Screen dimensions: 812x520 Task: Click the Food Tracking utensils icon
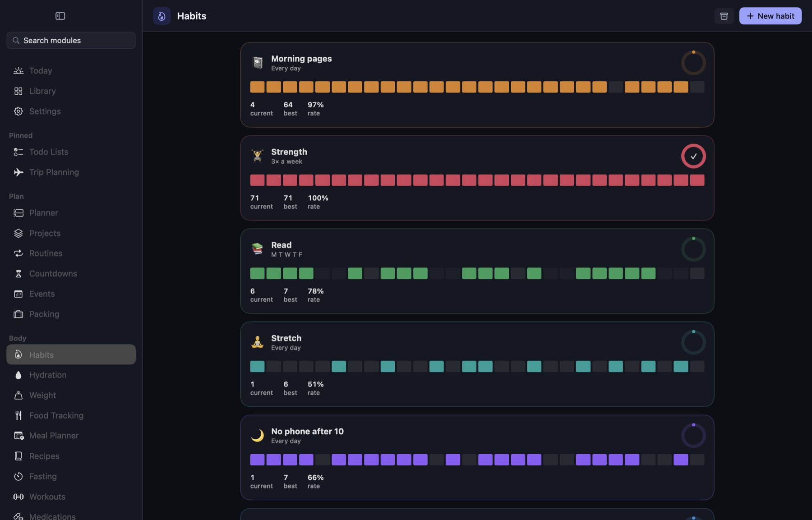coord(18,415)
